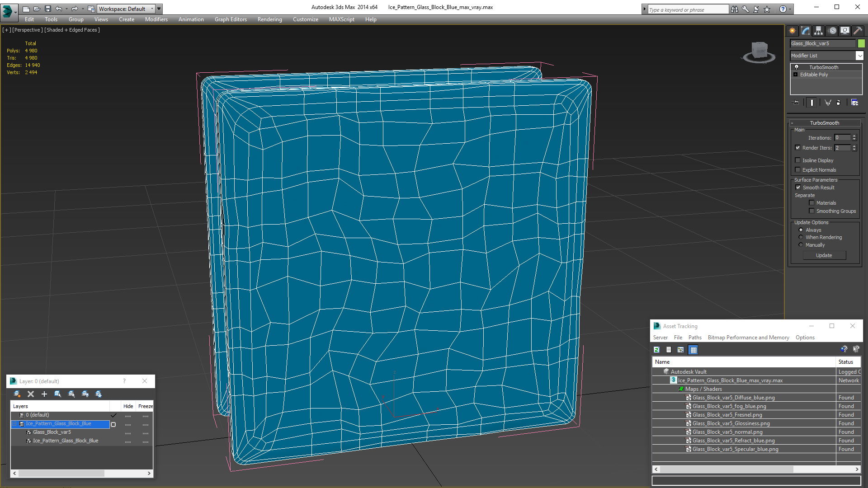
Task: Open the Display command panel tab
Action: [844, 31]
